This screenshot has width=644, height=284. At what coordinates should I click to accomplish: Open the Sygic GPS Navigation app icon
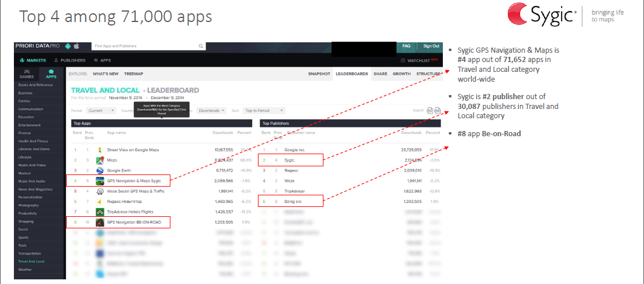[x=99, y=181]
